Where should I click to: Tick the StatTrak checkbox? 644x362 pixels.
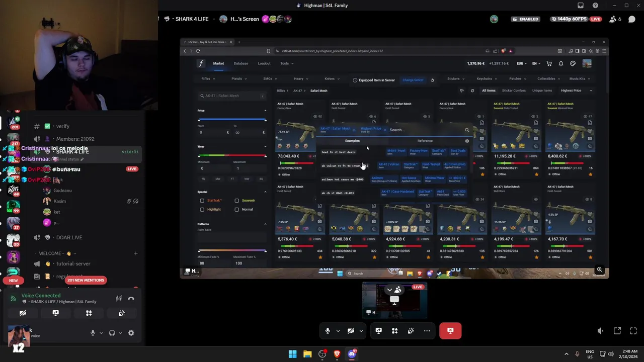point(202,201)
